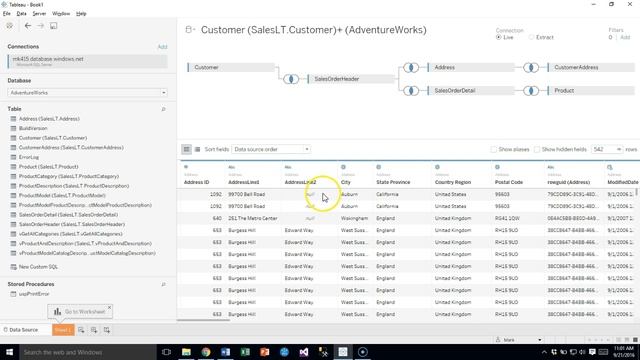Switch to metadata list view icon

point(198,149)
